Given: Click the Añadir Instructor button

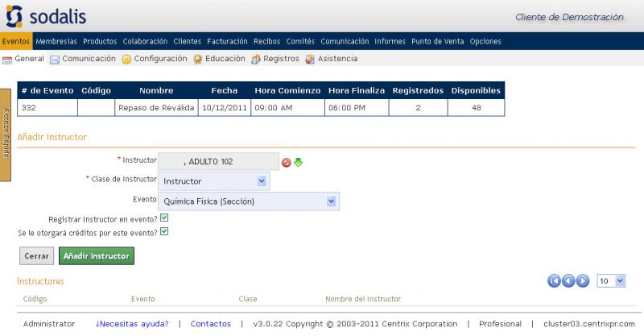Looking at the screenshot, I should click(96, 256).
